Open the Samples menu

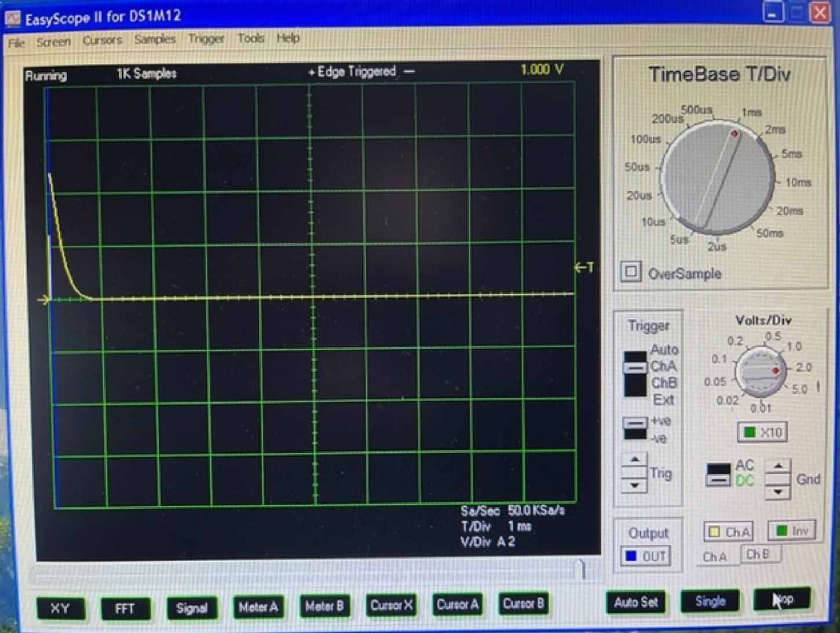click(155, 39)
